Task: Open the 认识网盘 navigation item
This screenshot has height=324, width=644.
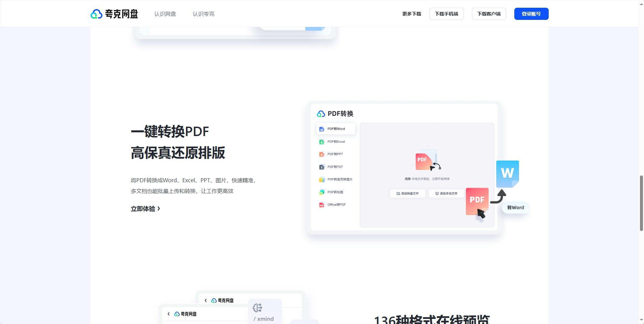Action: tap(165, 14)
